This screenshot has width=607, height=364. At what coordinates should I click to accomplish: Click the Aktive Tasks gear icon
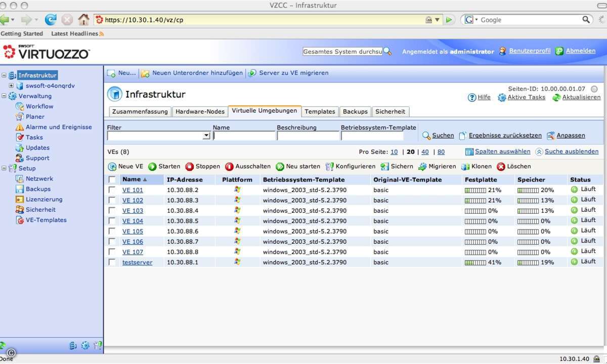coord(502,98)
